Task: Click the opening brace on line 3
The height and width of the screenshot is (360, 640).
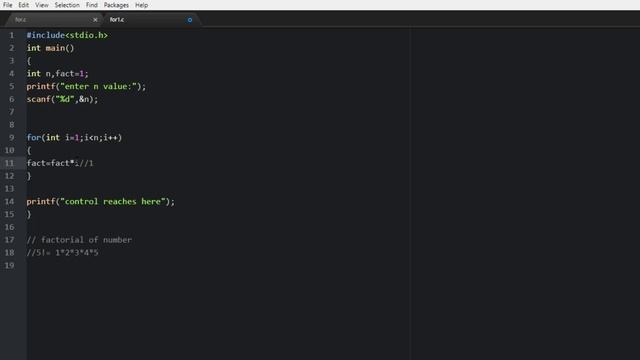Action: [29, 61]
